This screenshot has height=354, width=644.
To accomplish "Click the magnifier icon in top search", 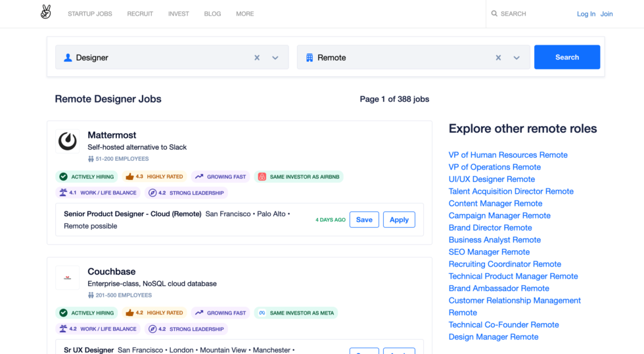I will tap(494, 14).
